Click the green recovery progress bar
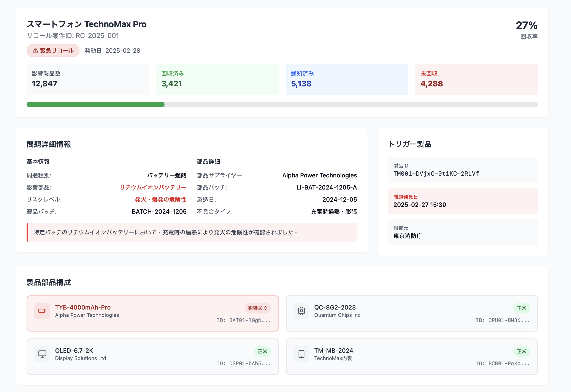Screen dimensions: 571x392 click(x=95, y=104)
